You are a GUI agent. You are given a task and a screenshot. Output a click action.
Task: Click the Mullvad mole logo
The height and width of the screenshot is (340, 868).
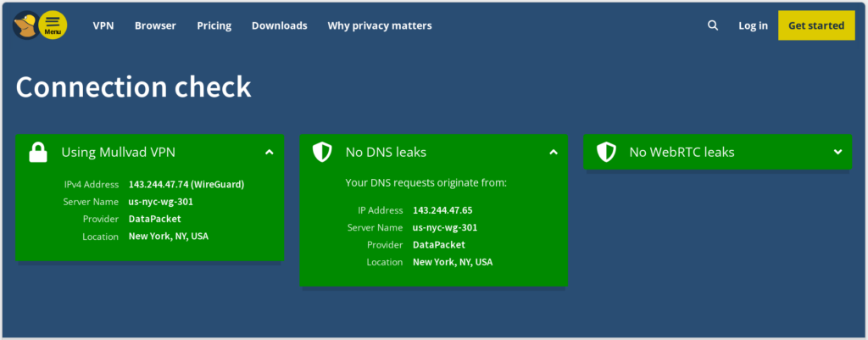(25, 25)
